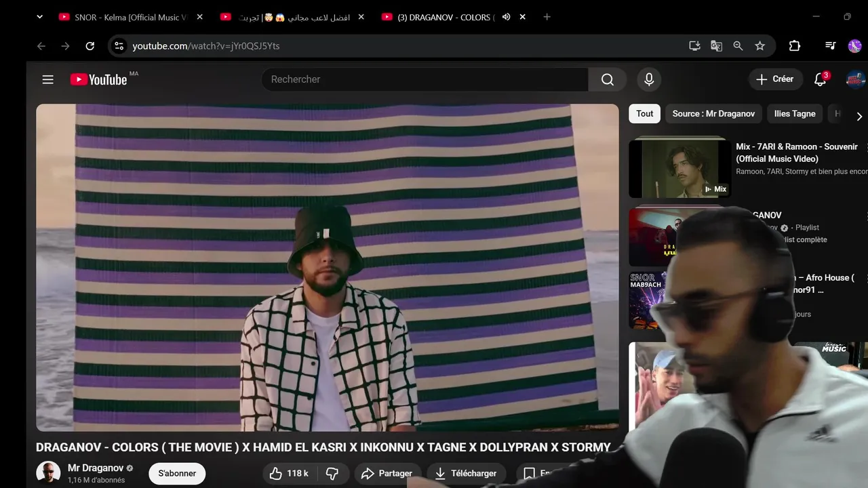Dislike the video with thumbs-down icon
868x488 pixels.
(x=332, y=473)
